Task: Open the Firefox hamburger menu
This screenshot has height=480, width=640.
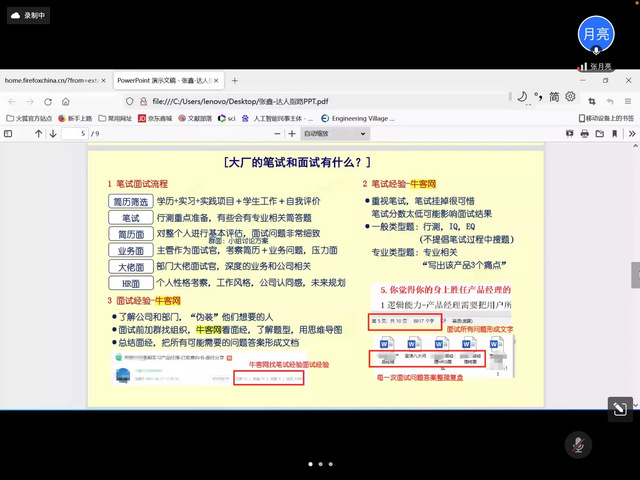Action: pyautogui.click(x=628, y=101)
